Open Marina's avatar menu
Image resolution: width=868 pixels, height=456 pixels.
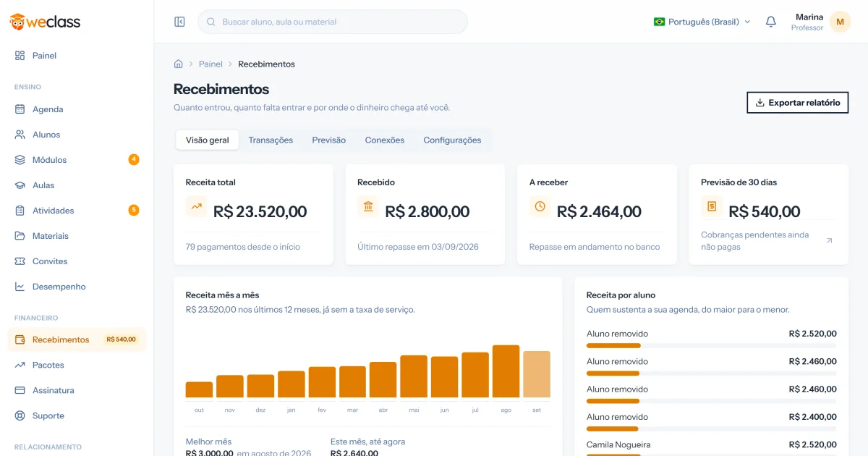point(840,22)
